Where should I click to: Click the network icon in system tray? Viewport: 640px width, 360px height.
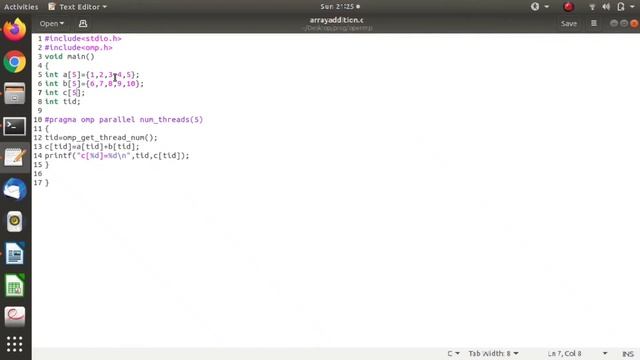[592, 7]
